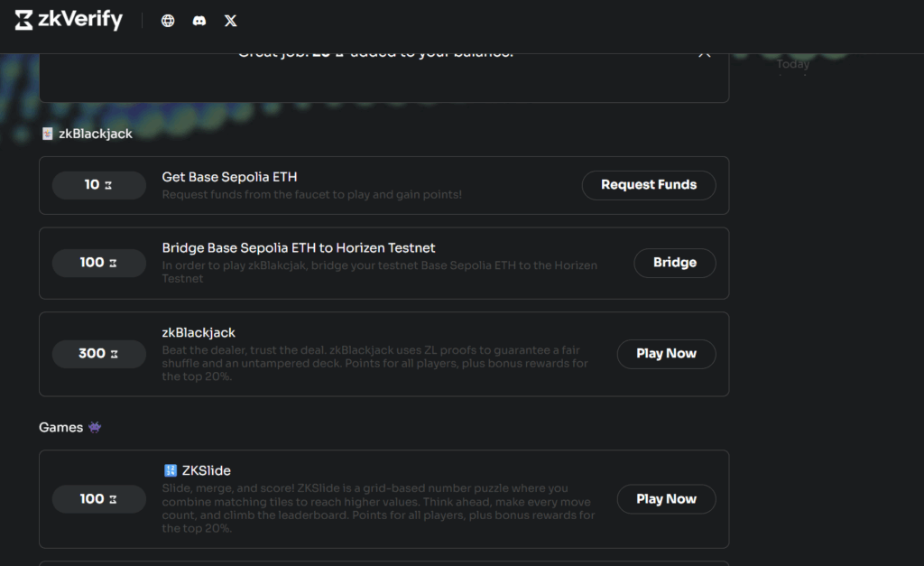Open the website globe icon link

pos(168,21)
